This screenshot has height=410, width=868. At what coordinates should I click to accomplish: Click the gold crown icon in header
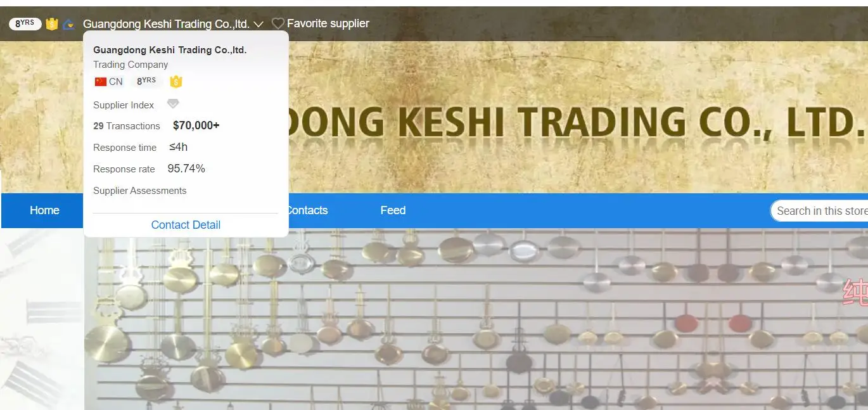click(x=52, y=24)
